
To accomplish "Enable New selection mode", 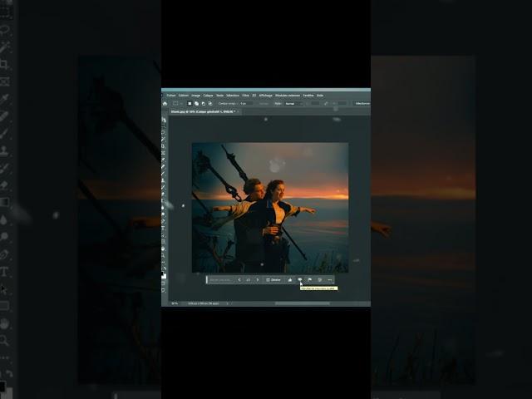I will click(190, 103).
